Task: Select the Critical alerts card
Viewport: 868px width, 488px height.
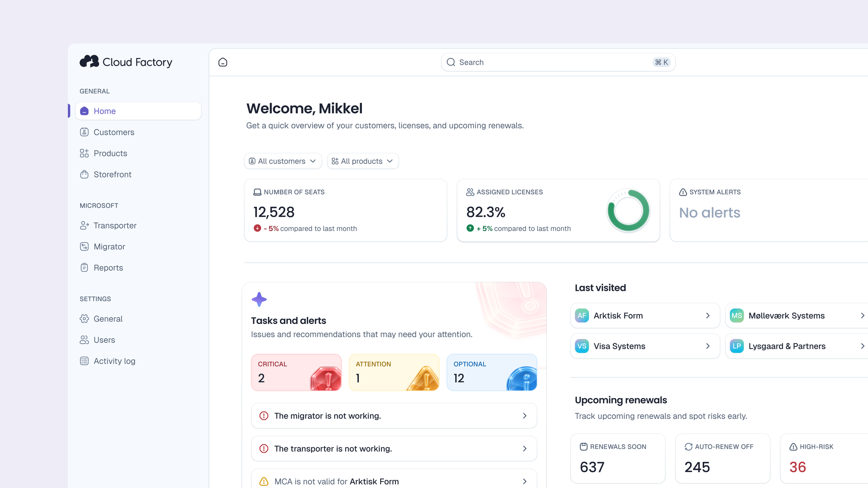Action: coord(296,372)
